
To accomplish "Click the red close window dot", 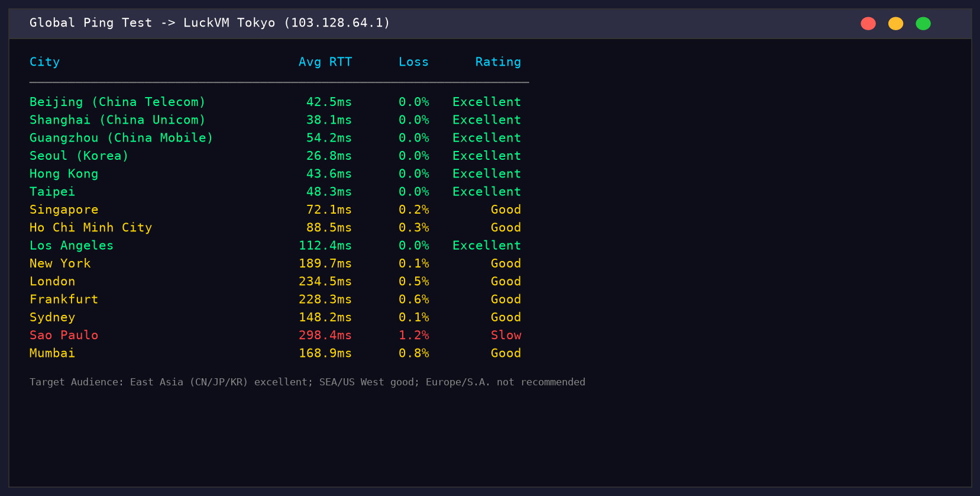I will [868, 24].
